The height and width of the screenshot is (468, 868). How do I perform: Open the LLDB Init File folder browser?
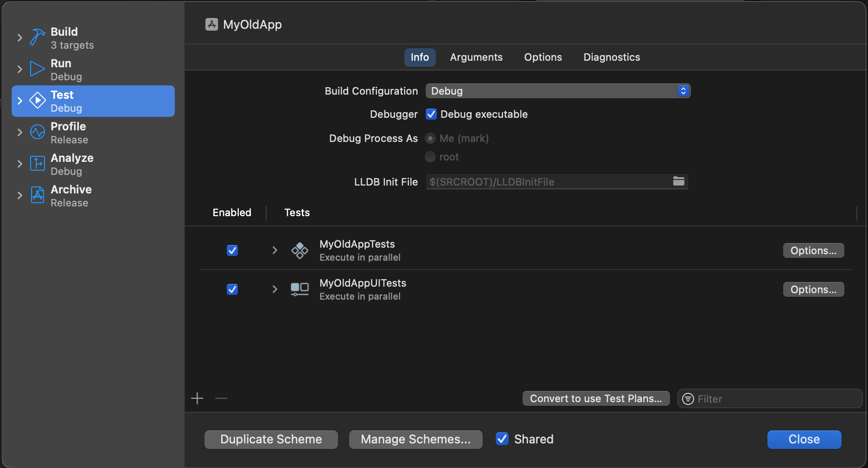tap(678, 181)
